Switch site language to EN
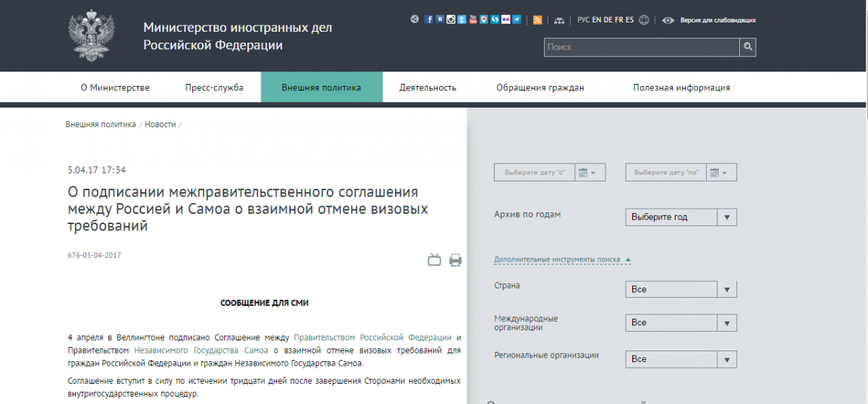This screenshot has height=404, width=868. 597,20
